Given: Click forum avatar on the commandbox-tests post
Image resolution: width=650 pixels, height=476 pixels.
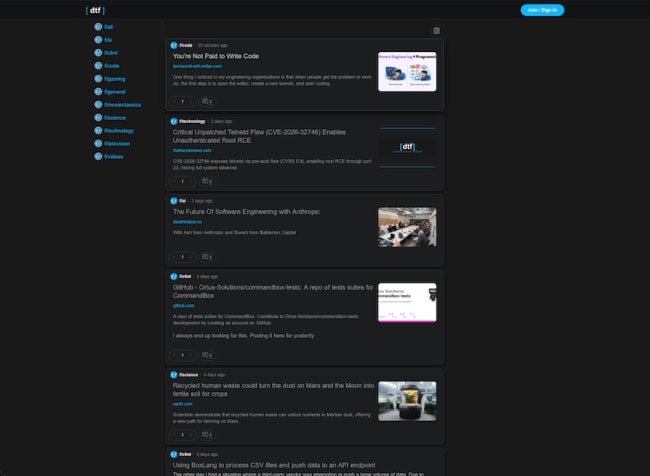Looking at the screenshot, I should [x=174, y=276].
